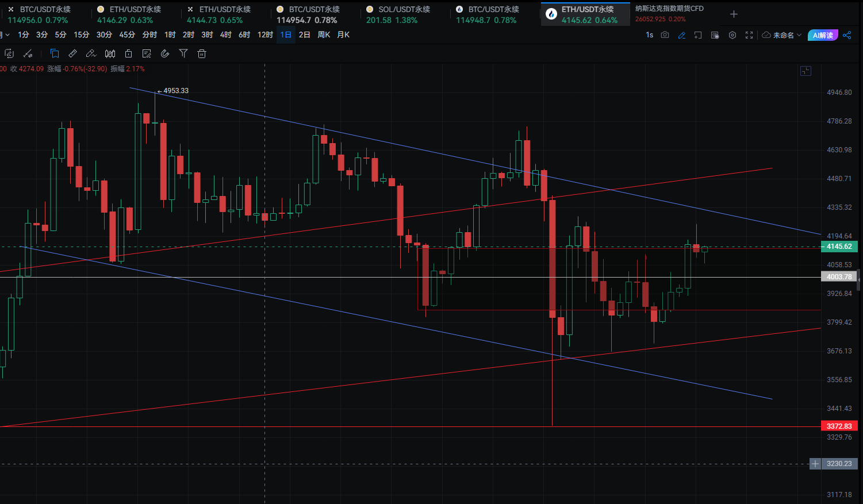863x504 pixels.
Task: Toggle the blue pencil drawing mode
Action: point(681,35)
